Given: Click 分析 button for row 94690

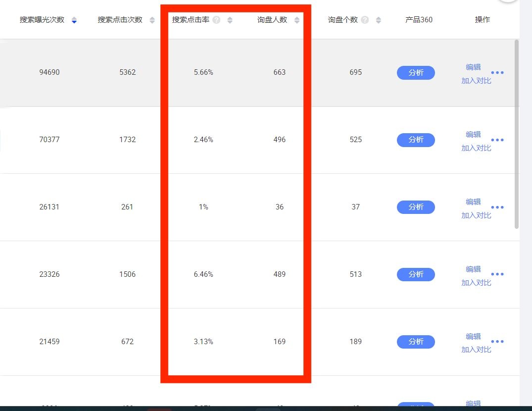Looking at the screenshot, I should click(x=416, y=73).
